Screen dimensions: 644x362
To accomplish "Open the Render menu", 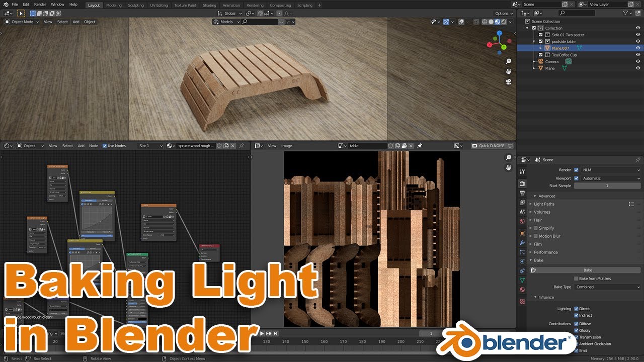I will [x=40, y=4].
